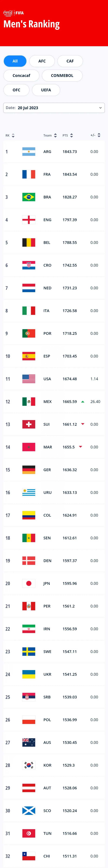Click the South Korea flag icon
This screenshot has width=108, height=868.
click(29, 765)
